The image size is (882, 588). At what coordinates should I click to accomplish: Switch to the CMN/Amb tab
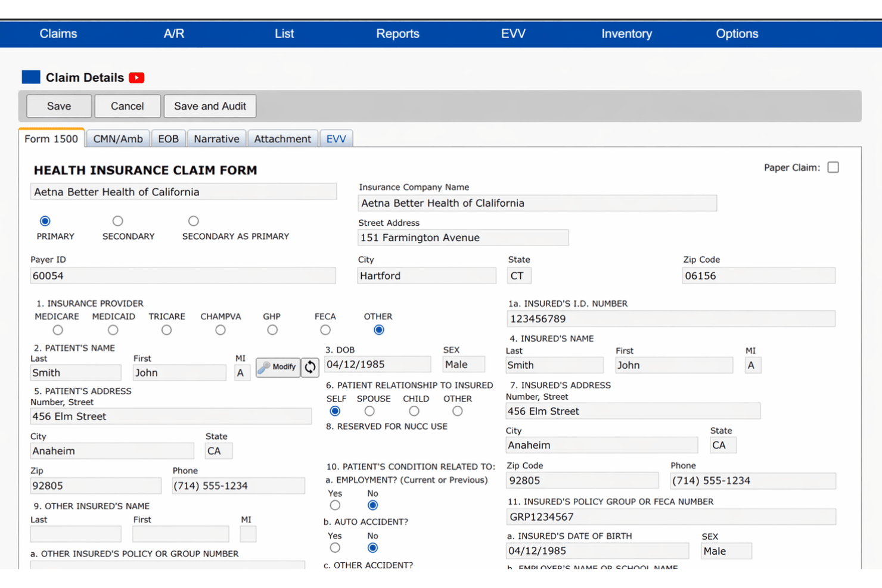(x=118, y=139)
